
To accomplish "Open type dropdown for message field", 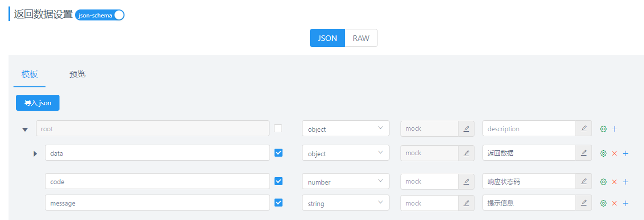I will click(x=345, y=203).
